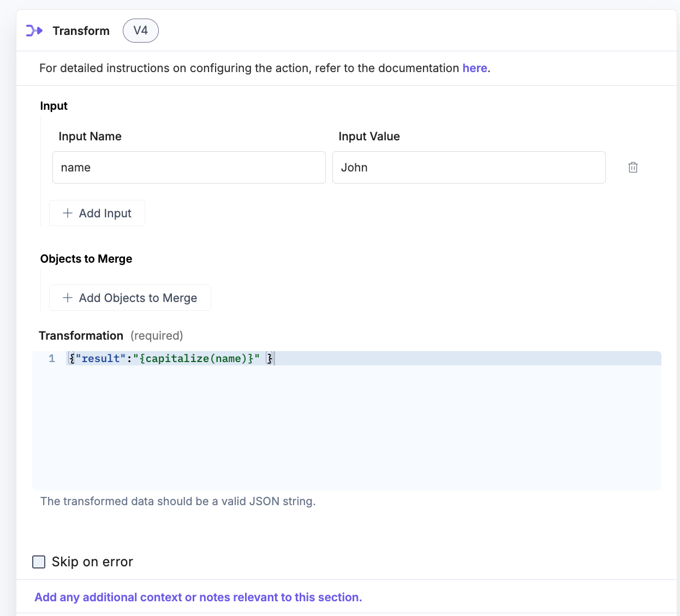Click the V4 version badge

(140, 31)
